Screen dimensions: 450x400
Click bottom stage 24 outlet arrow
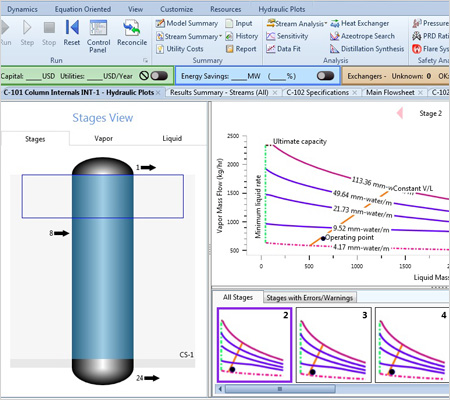(x=151, y=378)
